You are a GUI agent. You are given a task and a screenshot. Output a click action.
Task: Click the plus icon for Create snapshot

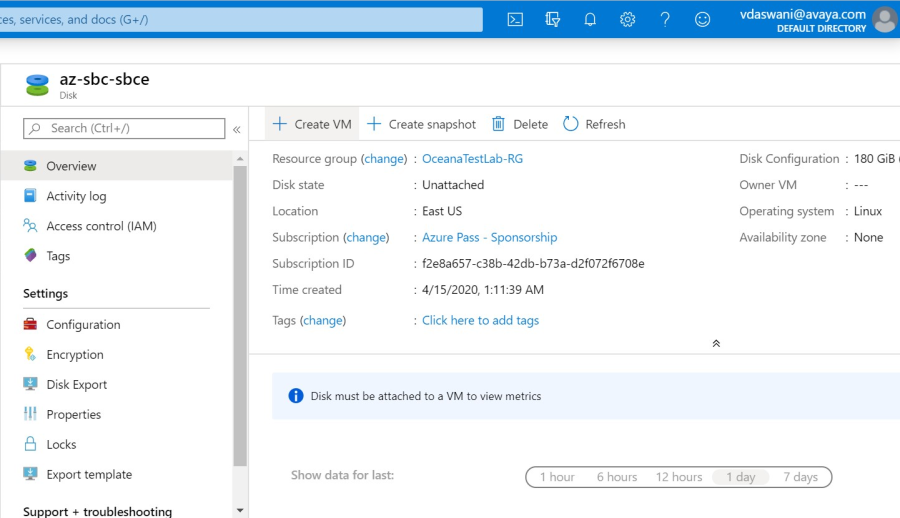(x=374, y=124)
